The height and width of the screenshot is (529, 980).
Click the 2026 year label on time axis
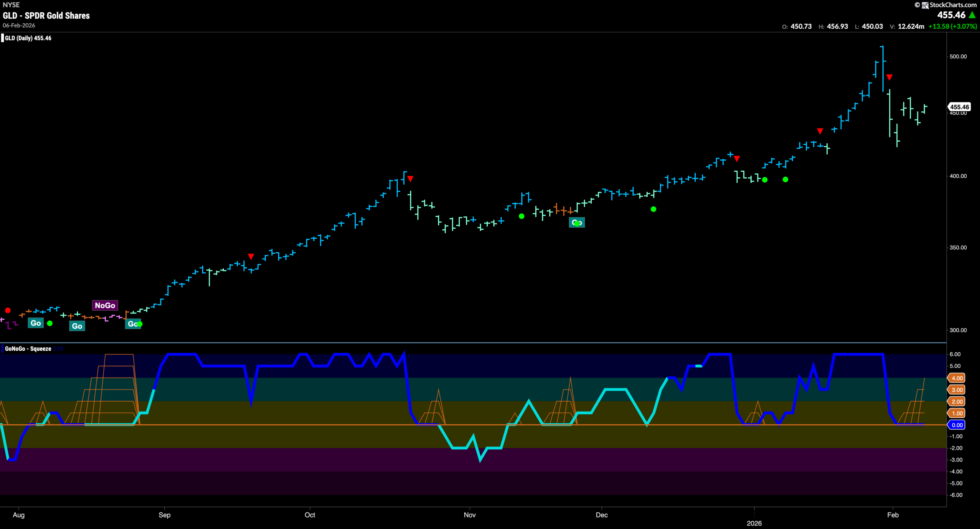[x=754, y=523]
